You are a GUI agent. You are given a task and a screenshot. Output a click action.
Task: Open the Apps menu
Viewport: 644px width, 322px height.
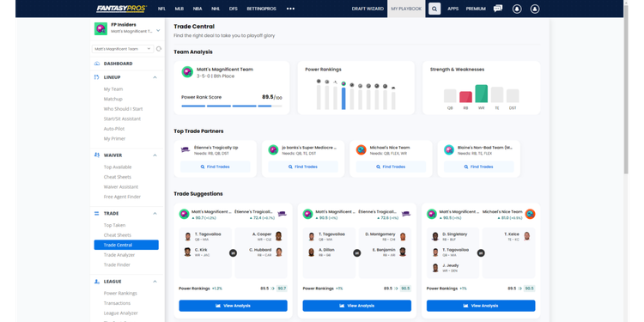pos(453,9)
